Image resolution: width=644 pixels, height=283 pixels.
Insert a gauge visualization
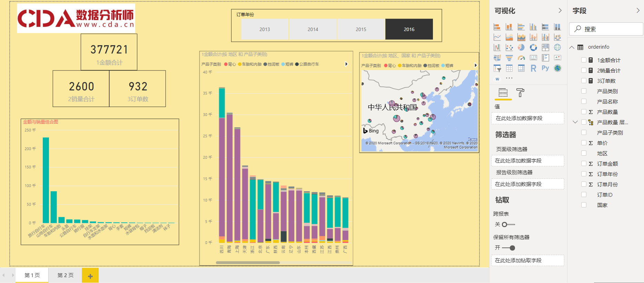(521, 58)
